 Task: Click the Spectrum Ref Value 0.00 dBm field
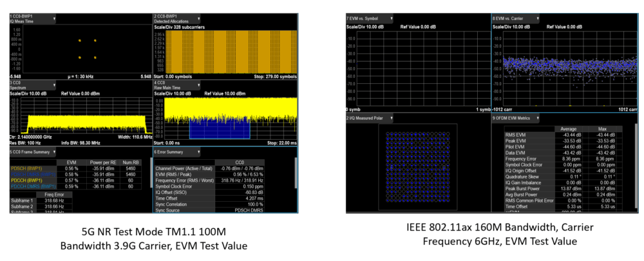pos(80,93)
